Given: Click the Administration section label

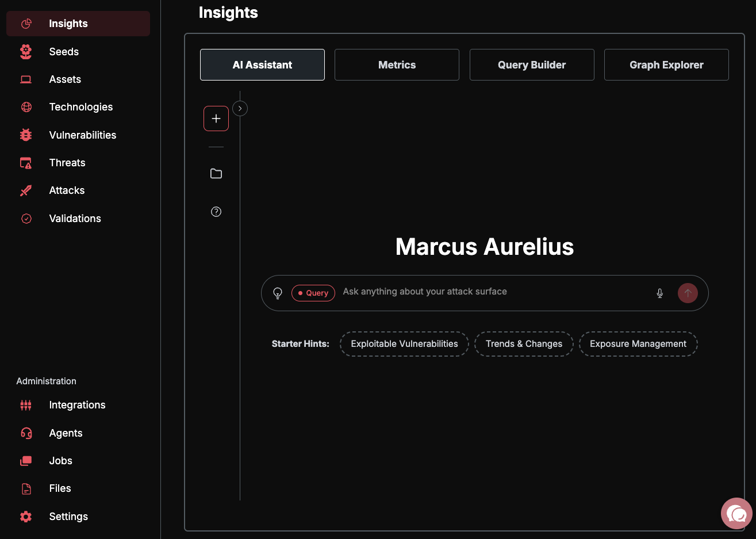Looking at the screenshot, I should coord(46,381).
